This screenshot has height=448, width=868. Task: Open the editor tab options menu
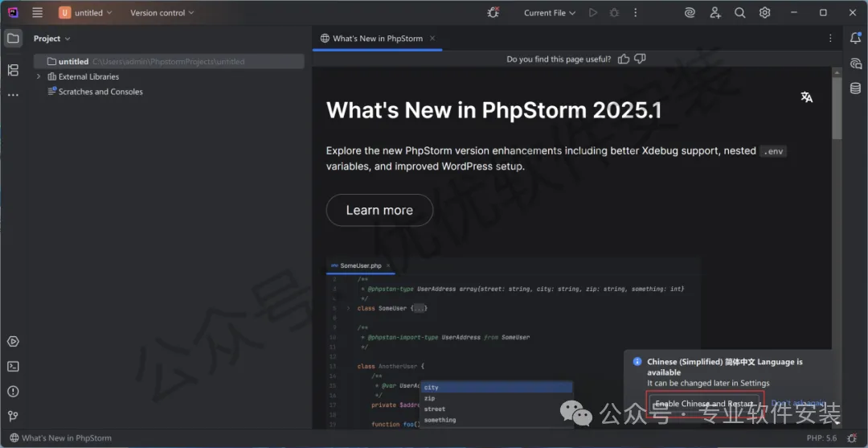[830, 39]
